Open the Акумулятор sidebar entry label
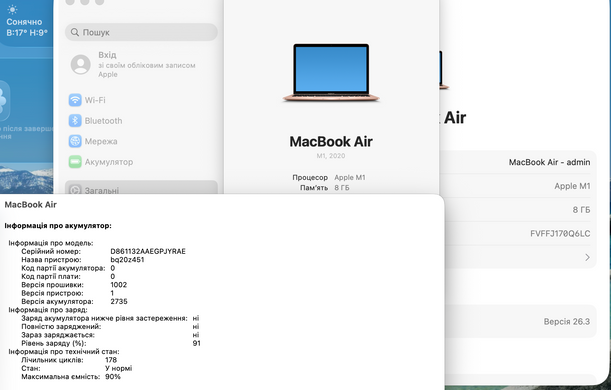This screenshot has height=390, width=611. pyautogui.click(x=109, y=162)
